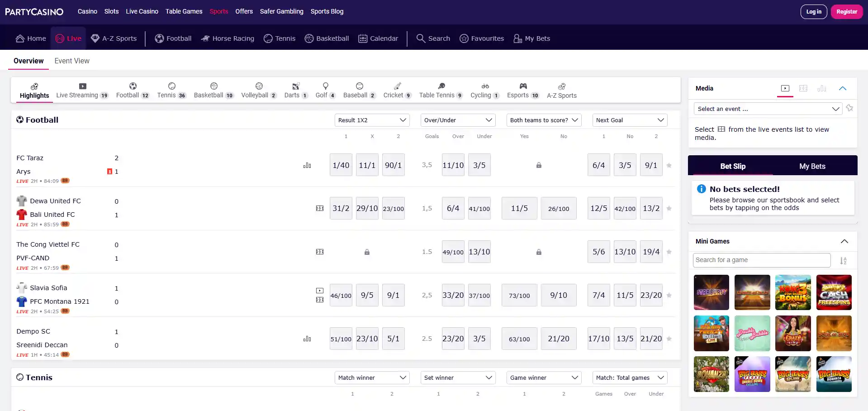Screen dimensions: 868x411
Task: Pin the media panel star toggle
Action: pyautogui.click(x=849, y=108)
